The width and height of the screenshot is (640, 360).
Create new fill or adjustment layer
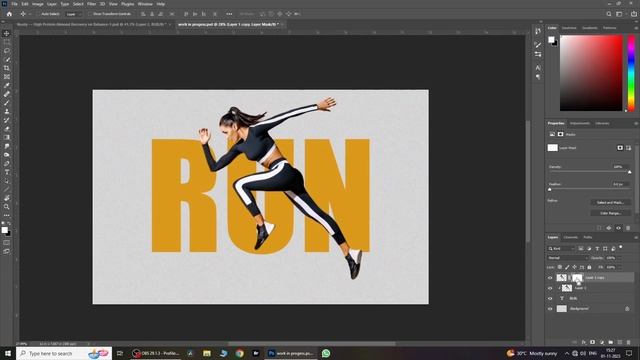(602, 342)
